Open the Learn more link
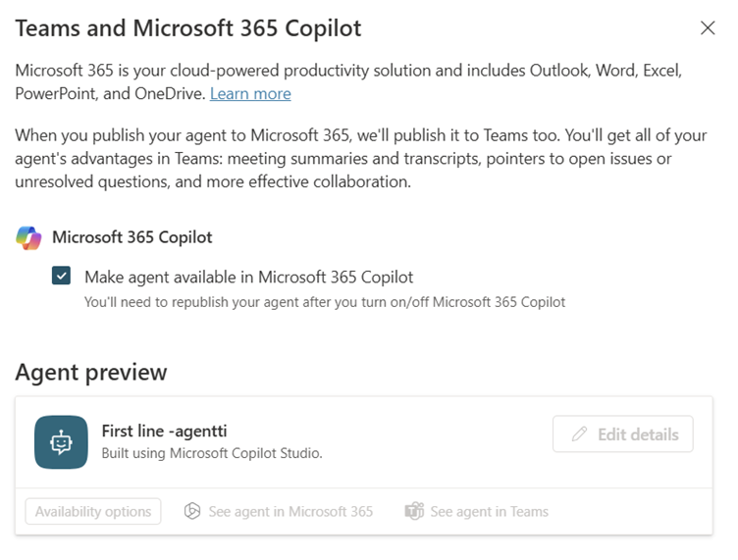The height and width of the screenshot is (560, 738). pyautogui.click(x=250, y=94)
